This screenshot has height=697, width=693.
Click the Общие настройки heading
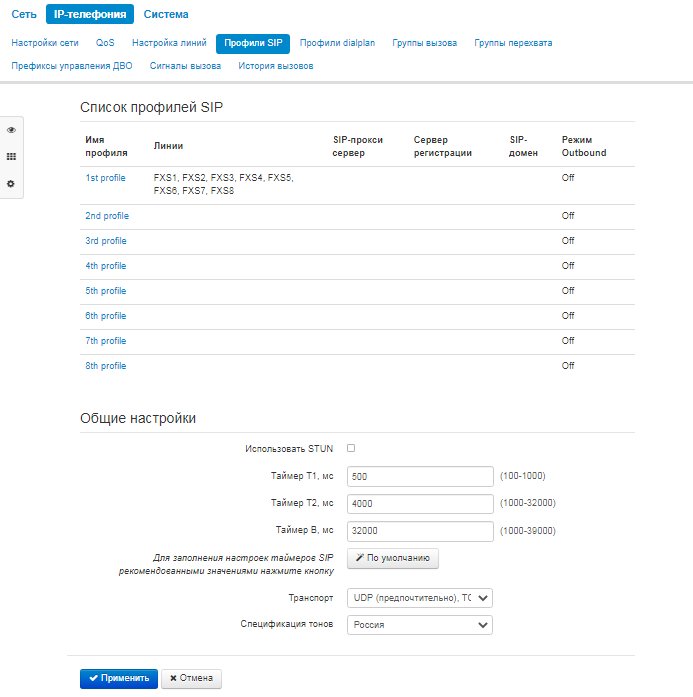coord(138,418)
